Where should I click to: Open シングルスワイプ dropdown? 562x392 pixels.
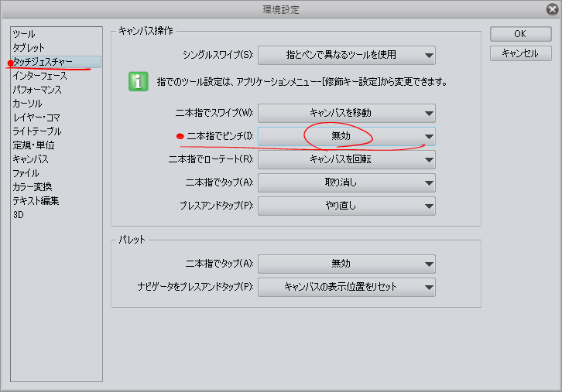coord(347,55)
